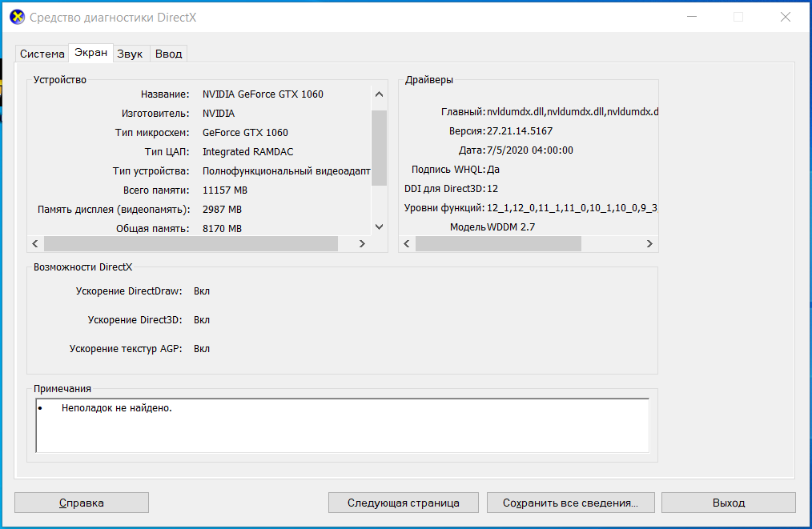This screenshot has height=529, width=812.
Task: Select the text NVIDIA GeForce GTX 1060
Action: click(x=263, y=94)
